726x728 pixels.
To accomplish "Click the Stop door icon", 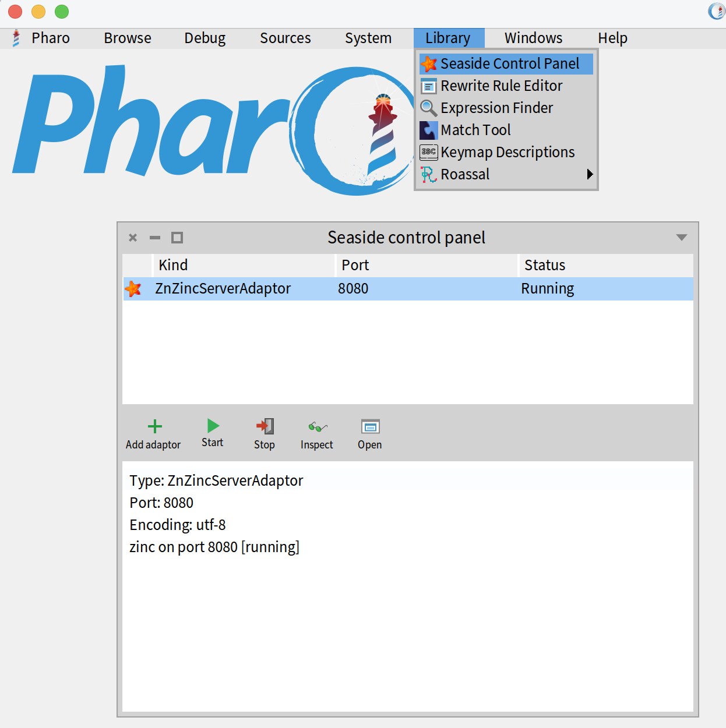I will pyautogui.click(x=265, y=426).
